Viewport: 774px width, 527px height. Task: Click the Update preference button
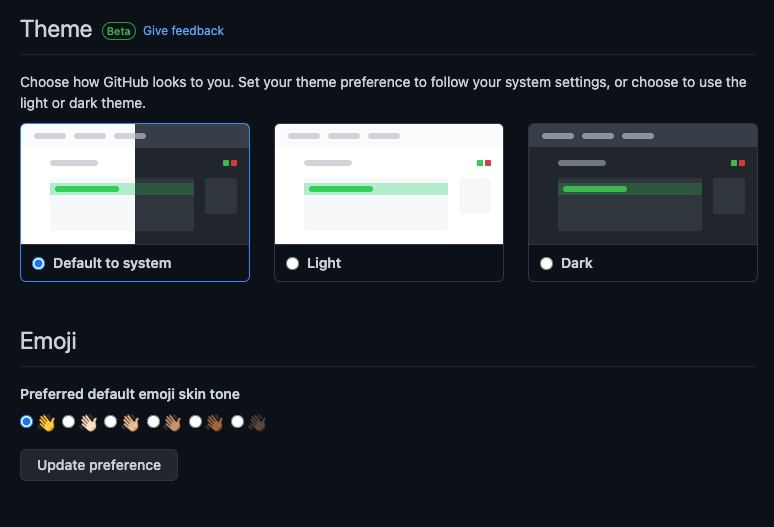tap(99, 465)
